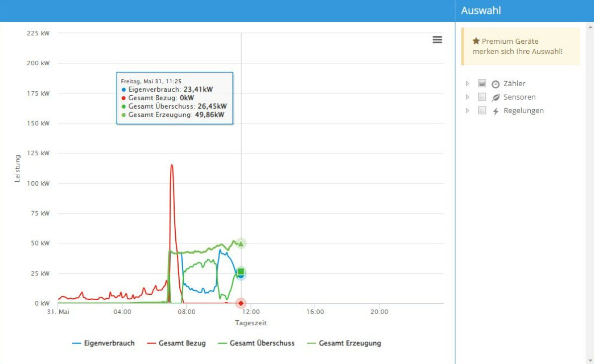
Task: Click the Regelungen lightning bolt icon
Action: (x=495, y=111)
